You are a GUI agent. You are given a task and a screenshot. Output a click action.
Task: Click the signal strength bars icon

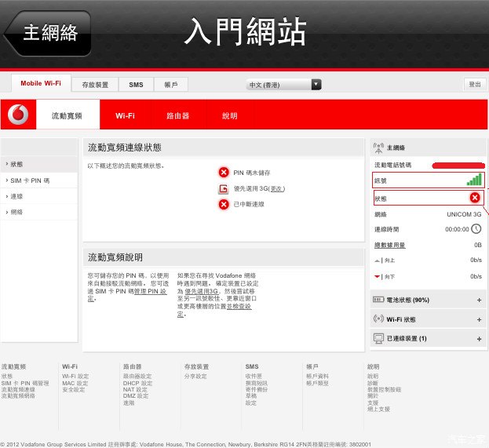click(x=473, y=180)
